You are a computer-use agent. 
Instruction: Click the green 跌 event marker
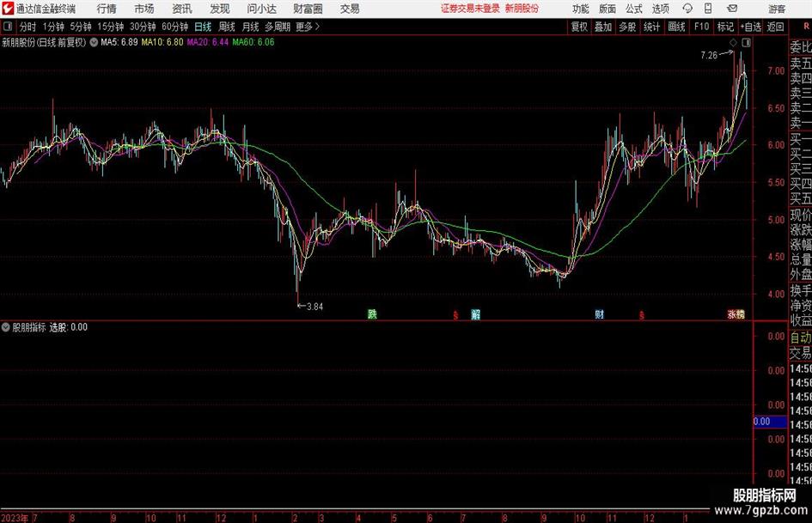[372, 314]
